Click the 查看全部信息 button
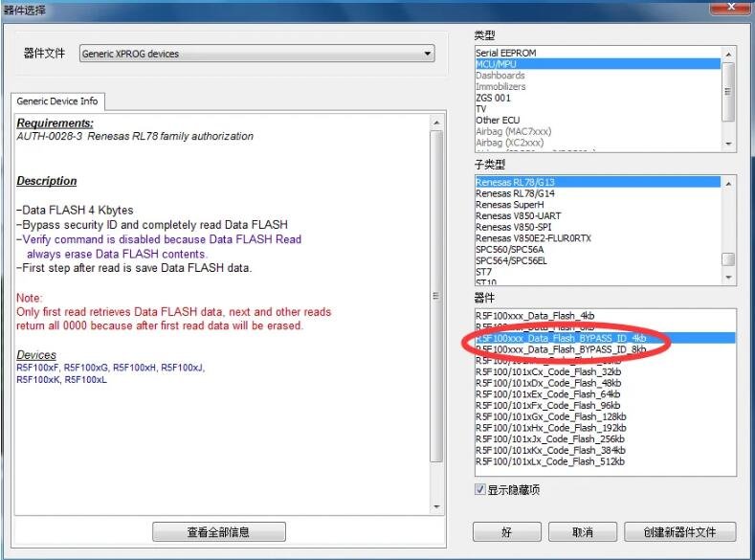This screenshot has width=755, height=560. click(218, 532)
